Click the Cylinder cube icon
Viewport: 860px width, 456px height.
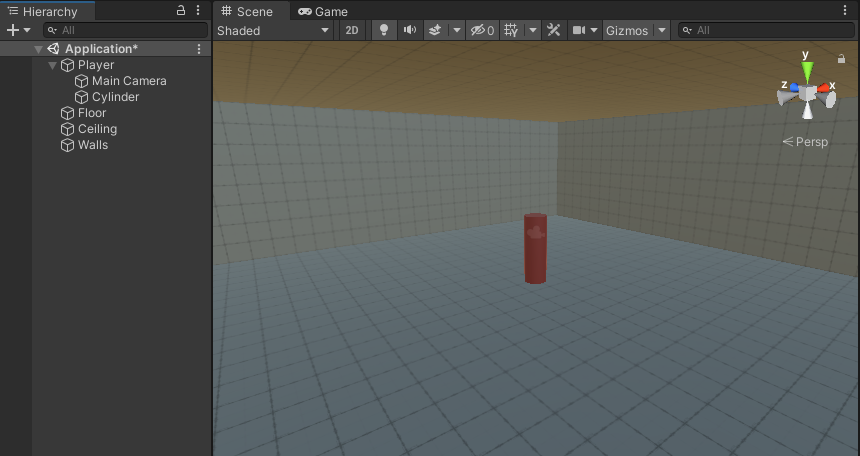click(82, 97)
